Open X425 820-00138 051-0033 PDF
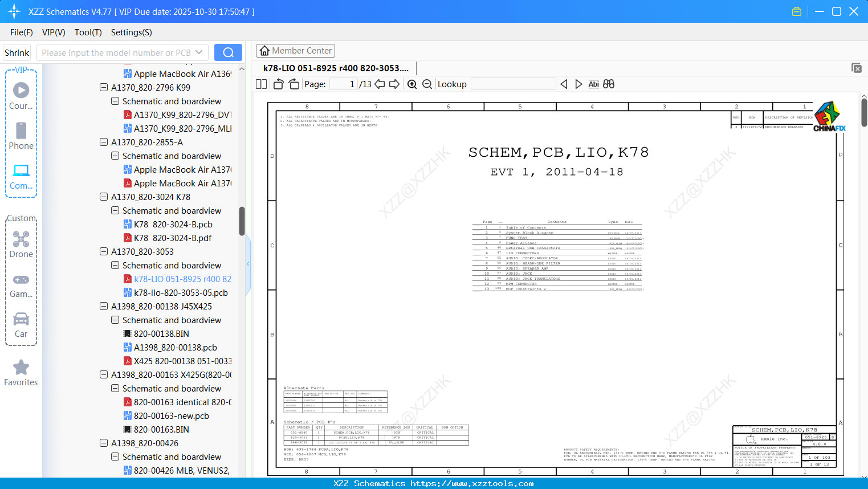 [177, 361]
